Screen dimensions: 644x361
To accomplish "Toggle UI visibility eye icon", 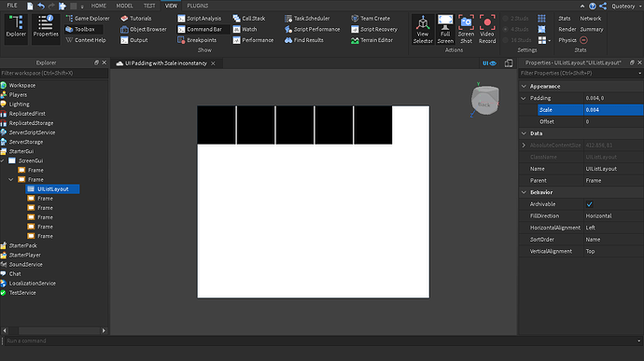I will [490, 63].
